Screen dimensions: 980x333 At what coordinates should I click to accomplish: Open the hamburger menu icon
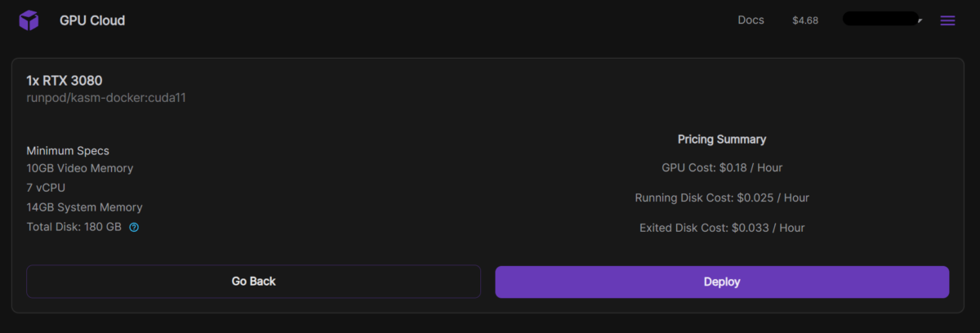point(947,20)
